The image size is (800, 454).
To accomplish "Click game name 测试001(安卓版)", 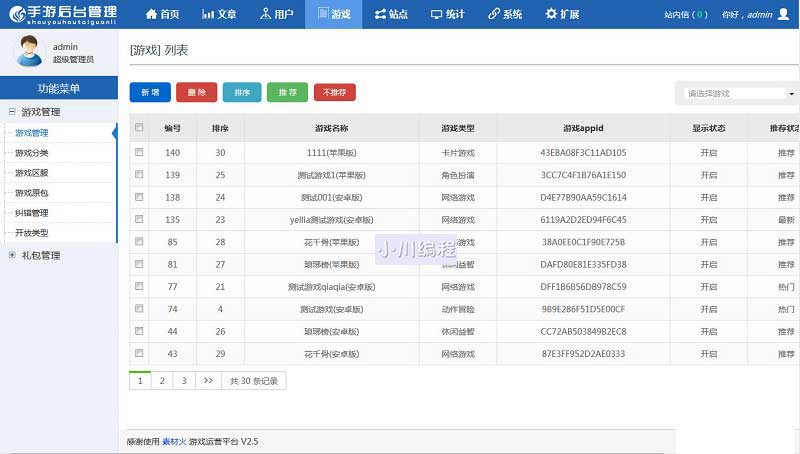I will pyautogui.click(x=332, y=197).
